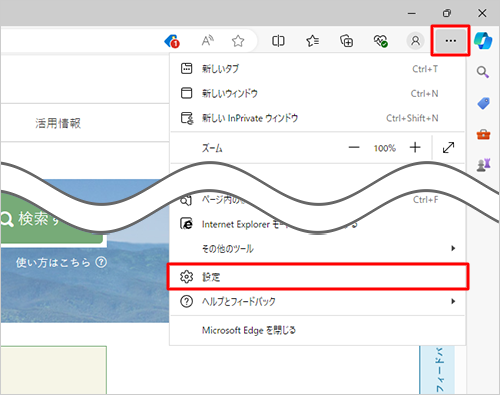Open the 使い方はこちら help link
Viewport: 500px width, 395px height.
61,262
